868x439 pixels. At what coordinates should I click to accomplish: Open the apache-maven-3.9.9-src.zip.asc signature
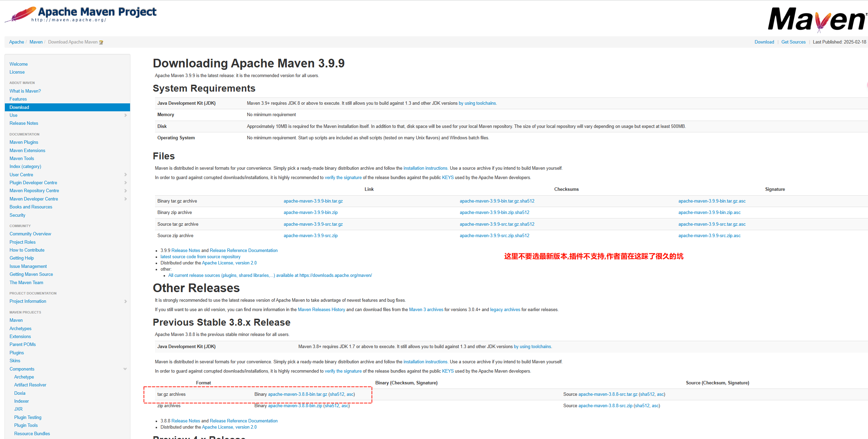coord(709,236)
